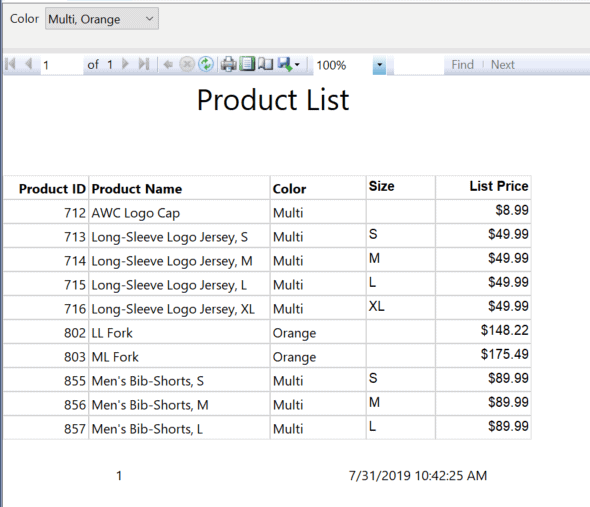Image resolution: width=590 pixels, height=507 pixels.
Task: Click the LL Fork product row
Action: pyautogui.click(x=267, y=332)
